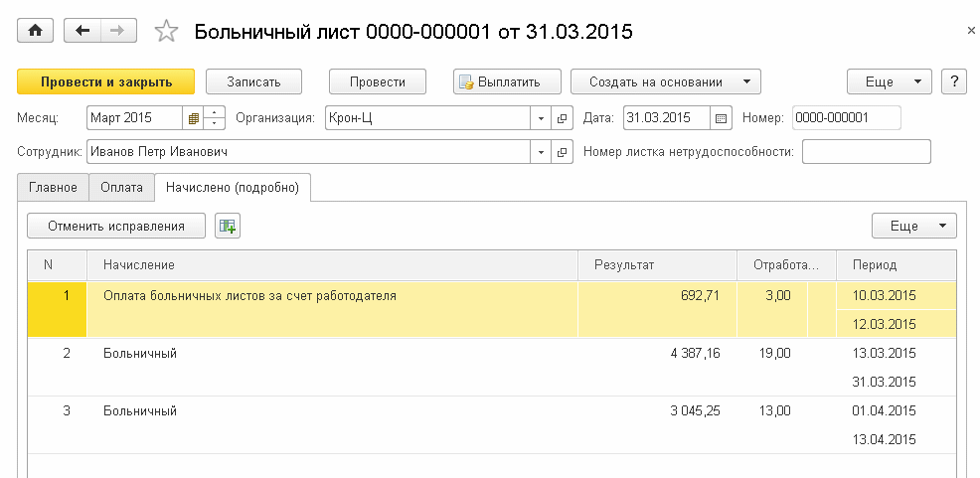980x478 pixels.
Task: Click Отменить исправления button
Action: click(x=116, y=226)
